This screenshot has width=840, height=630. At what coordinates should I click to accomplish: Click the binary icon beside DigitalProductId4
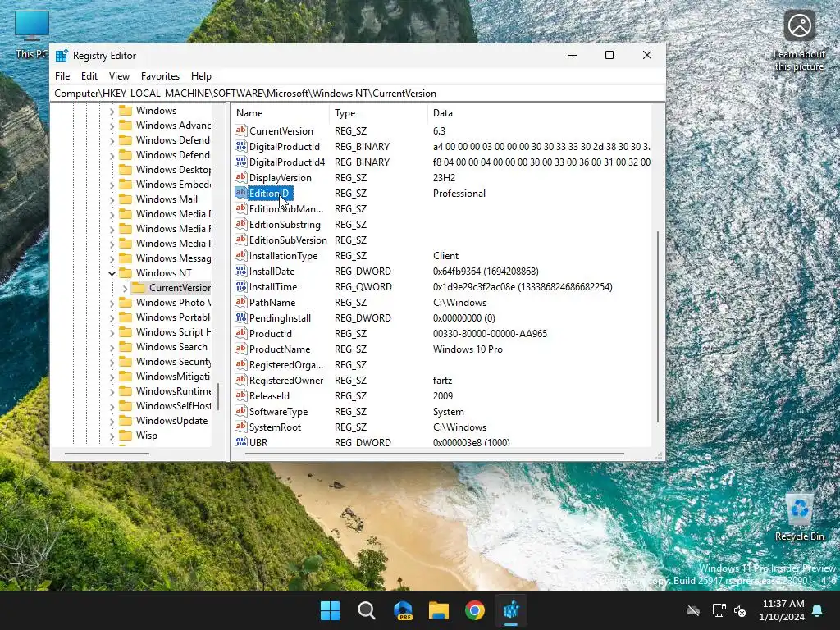[x=241, y=162]
